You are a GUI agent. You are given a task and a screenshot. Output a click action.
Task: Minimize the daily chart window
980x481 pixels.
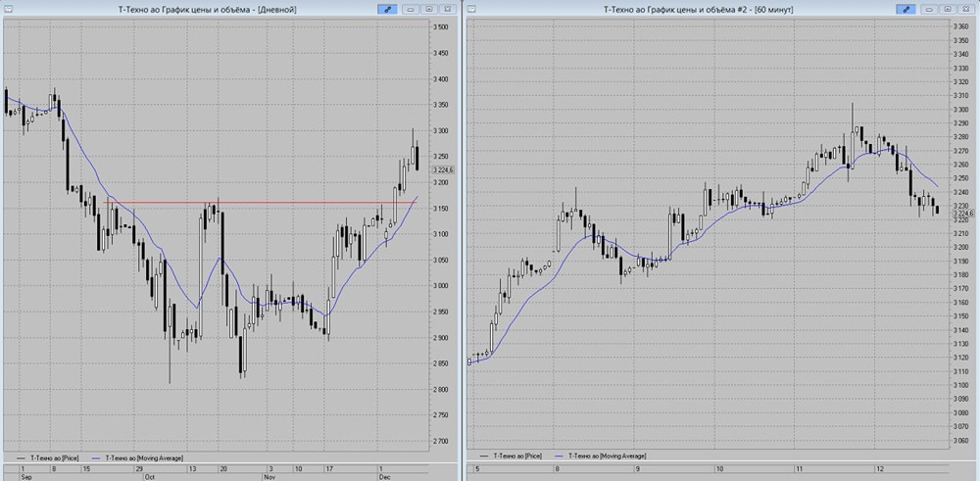tap(412, 10)
